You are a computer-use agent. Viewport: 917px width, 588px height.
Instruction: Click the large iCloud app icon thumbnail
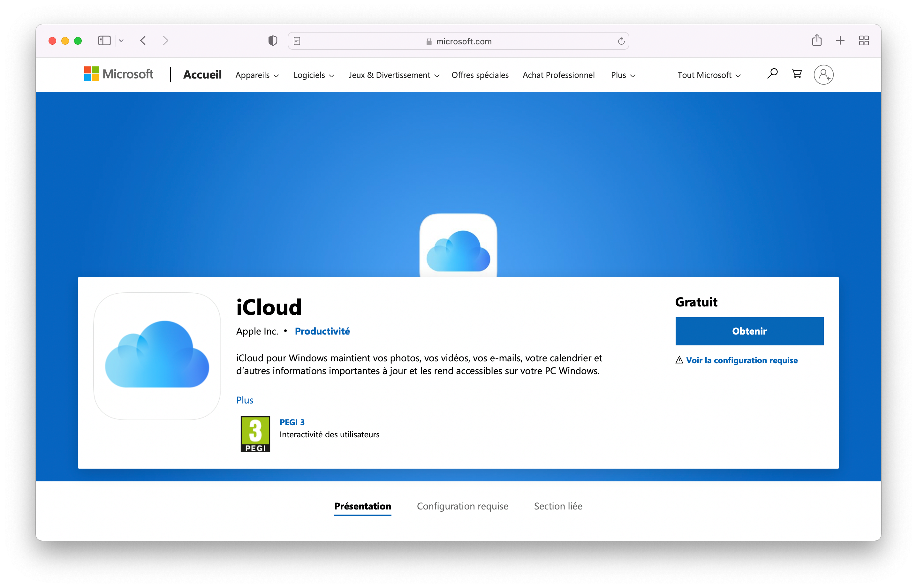(x=157, y=356)
